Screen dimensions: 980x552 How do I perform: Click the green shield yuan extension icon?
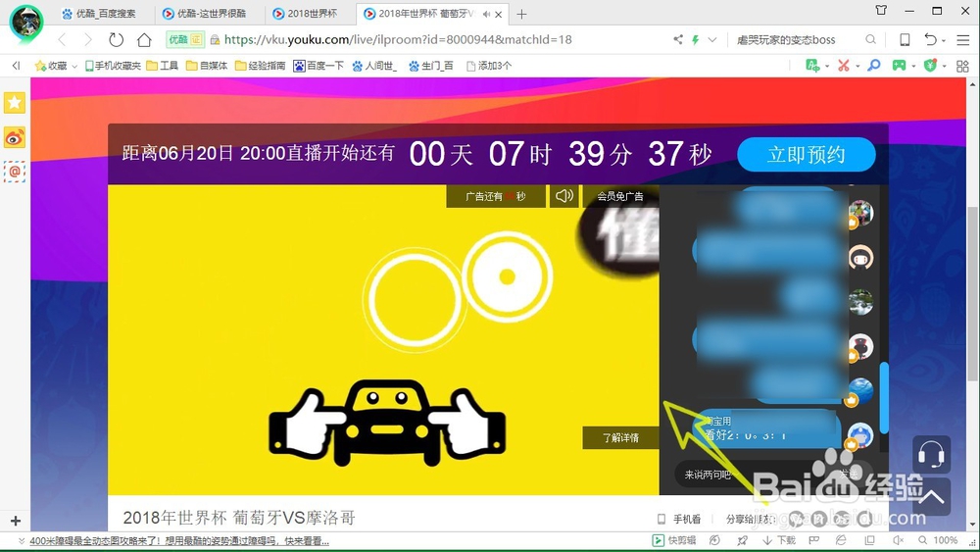[x=931, y=65]
